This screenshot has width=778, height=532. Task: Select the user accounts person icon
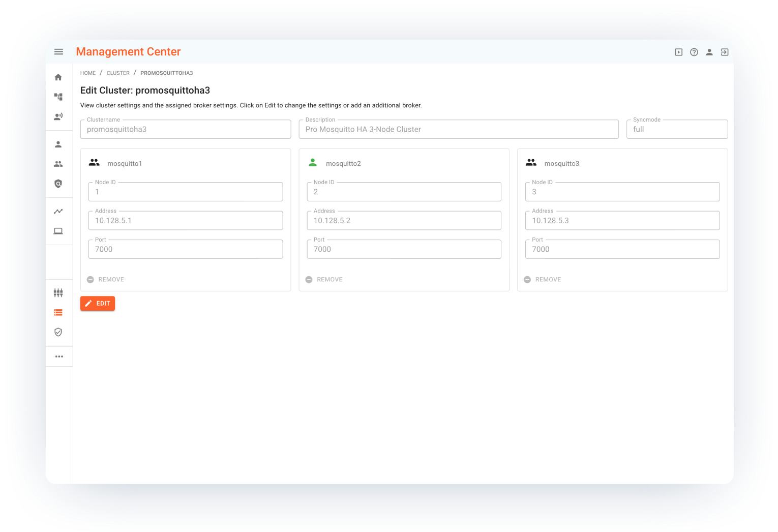[x=58, y=144]
